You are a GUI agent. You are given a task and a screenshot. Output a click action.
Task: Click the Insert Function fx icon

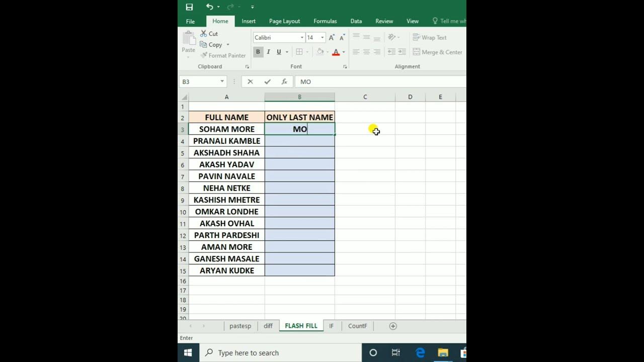284,81
